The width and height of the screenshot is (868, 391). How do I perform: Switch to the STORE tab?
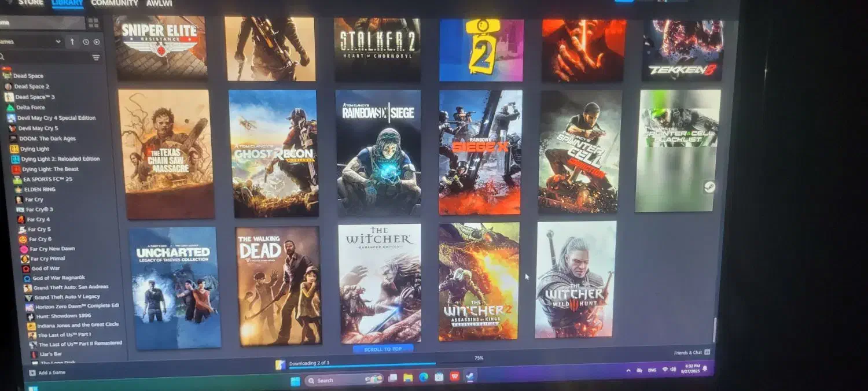(31, 3)
